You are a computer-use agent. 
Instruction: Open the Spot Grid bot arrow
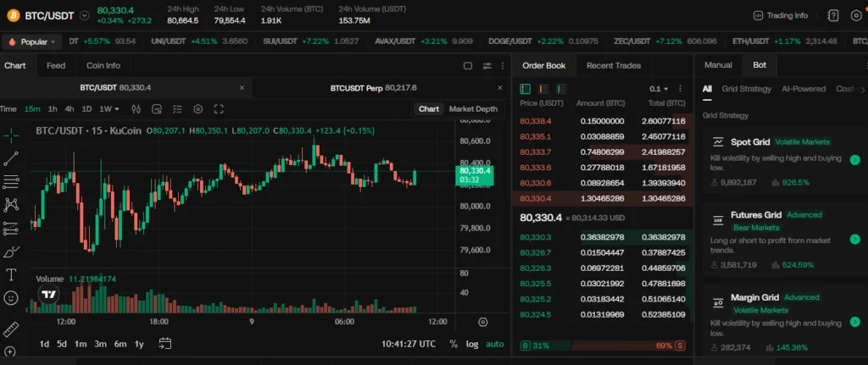point(854,159)
